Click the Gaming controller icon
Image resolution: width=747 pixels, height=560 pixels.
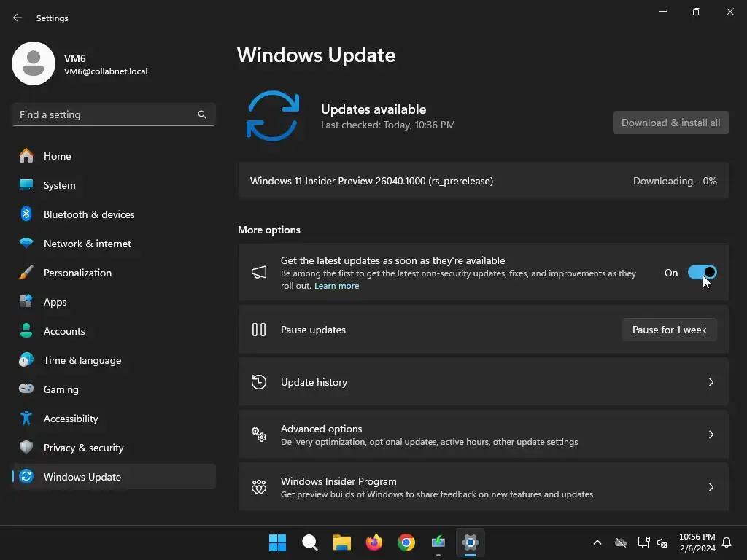pyautogui.click(x=26, y=389)
